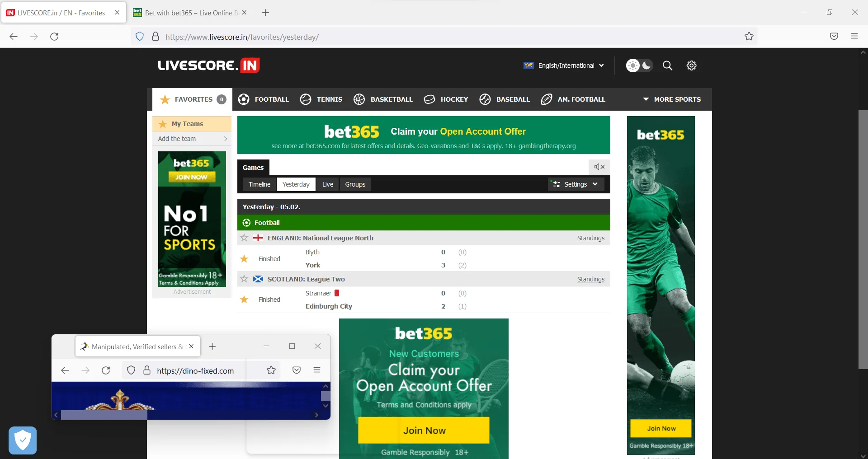Switch to Live tab
The width and height of the screenshot is (868, 459).
click(x=328, y=184)
